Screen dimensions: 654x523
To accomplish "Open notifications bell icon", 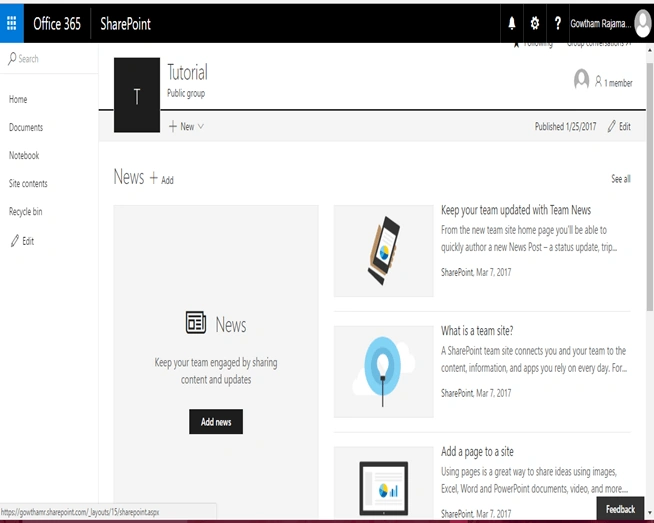I will tap(512, 23).
